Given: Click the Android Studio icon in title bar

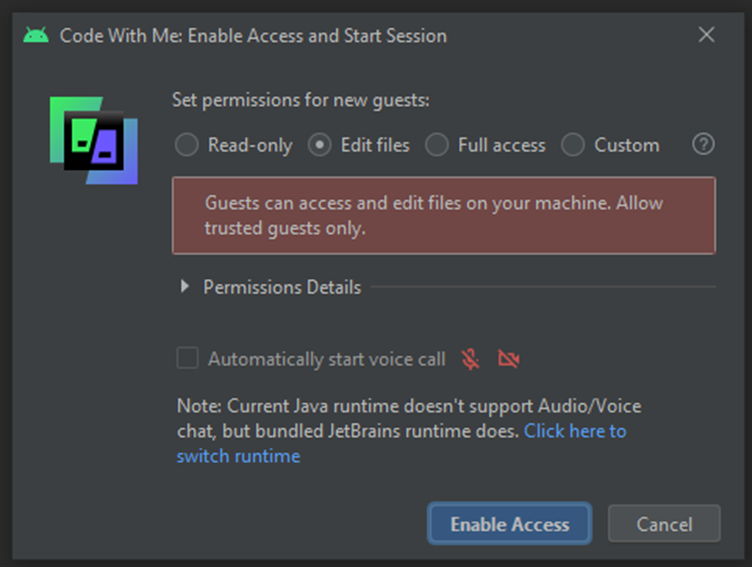Looking at the screenshot, I should click(36, 35).
